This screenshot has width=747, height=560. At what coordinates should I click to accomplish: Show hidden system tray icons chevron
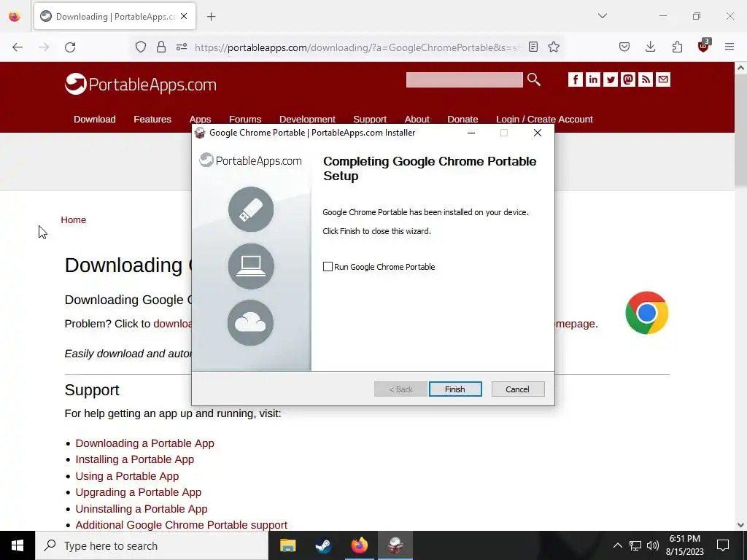(617, 545)
